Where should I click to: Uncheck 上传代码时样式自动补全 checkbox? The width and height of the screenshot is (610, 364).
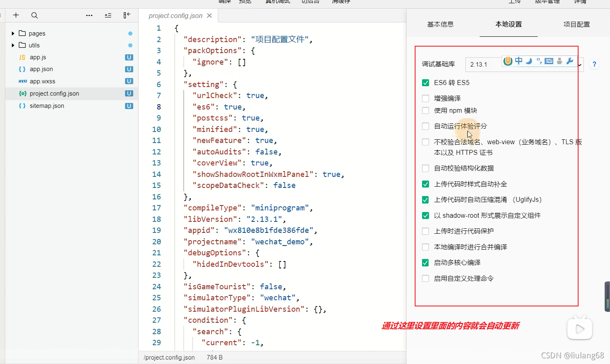(x=425, y=184)
